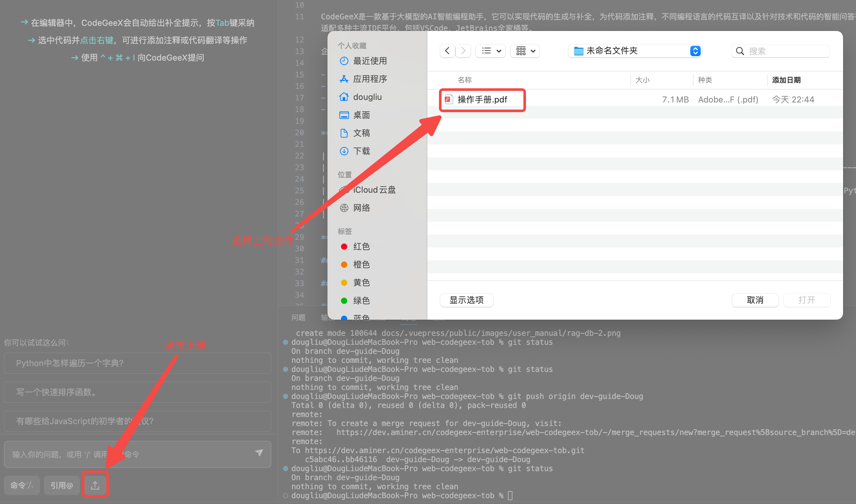
Task: Click the 点击右键 link text
Action: pos(97,40)
